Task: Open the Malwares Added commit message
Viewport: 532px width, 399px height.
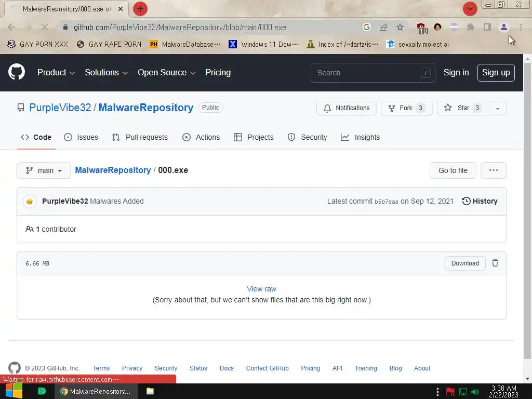Action: tap(117, 201)
